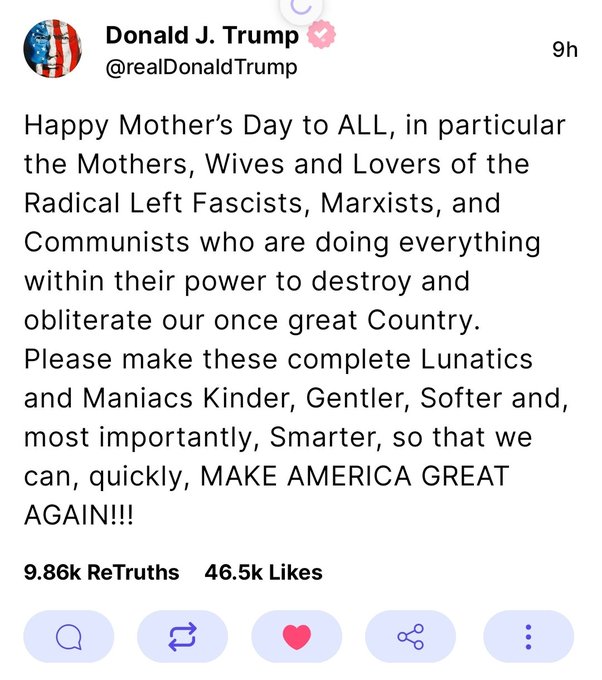Unlike the post via the red heart
The height and width of the screenshot is (680, 602).
pyautogui.click(x=297, y=636)
